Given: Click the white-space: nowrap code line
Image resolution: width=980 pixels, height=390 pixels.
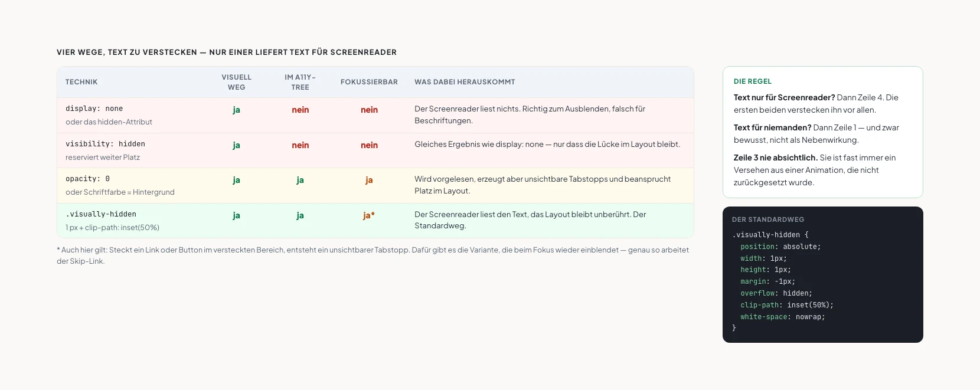Looking at the screenshot, I should point(783,317).
